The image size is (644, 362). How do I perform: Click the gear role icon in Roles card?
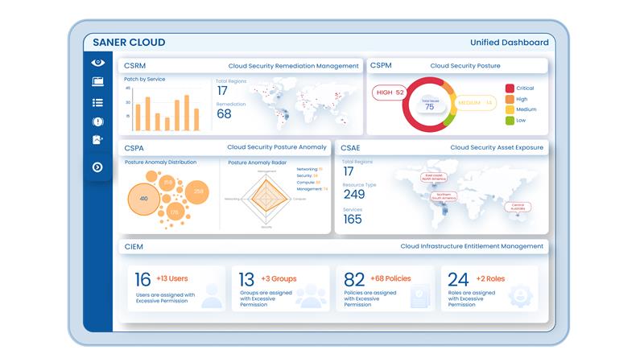[x=522, y=295]
